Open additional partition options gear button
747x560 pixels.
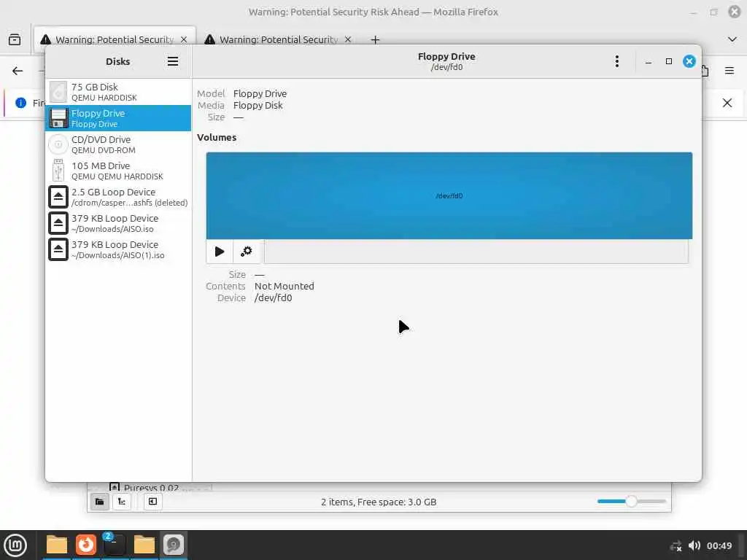coord(247,252)
